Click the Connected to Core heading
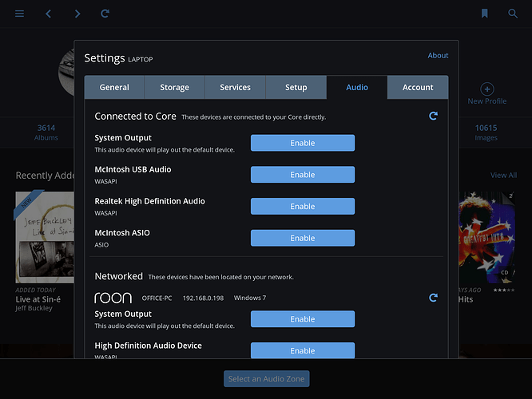 point(135,117)
